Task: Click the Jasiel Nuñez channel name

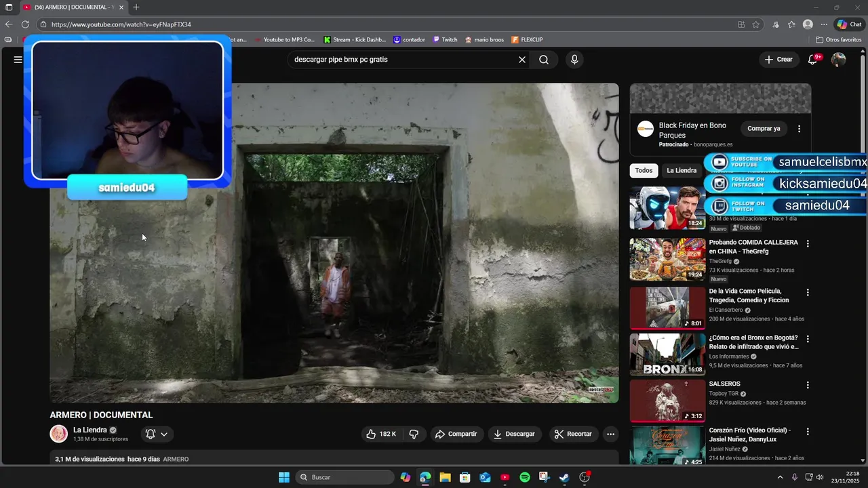Action: pyautogui.click(x=725, y=449)
